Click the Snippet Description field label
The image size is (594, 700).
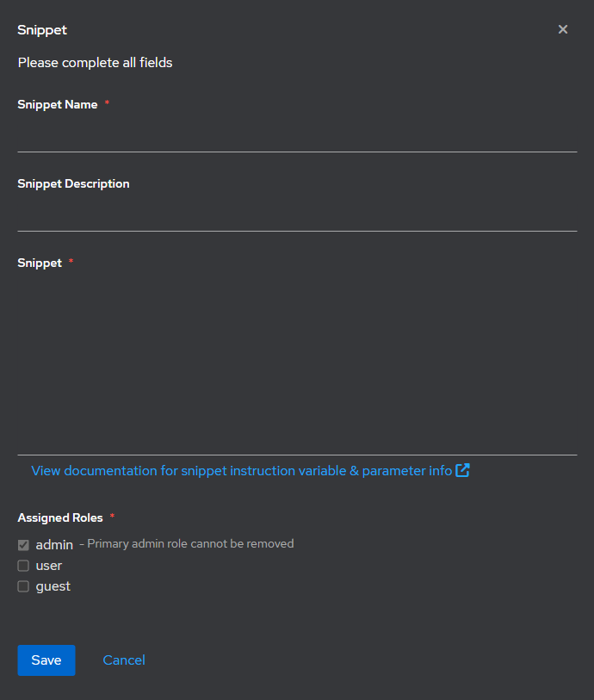[x=74, y=184]
